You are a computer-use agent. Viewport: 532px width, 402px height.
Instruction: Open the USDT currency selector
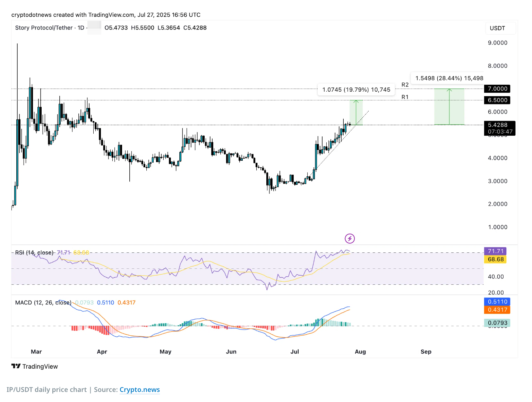497,28
